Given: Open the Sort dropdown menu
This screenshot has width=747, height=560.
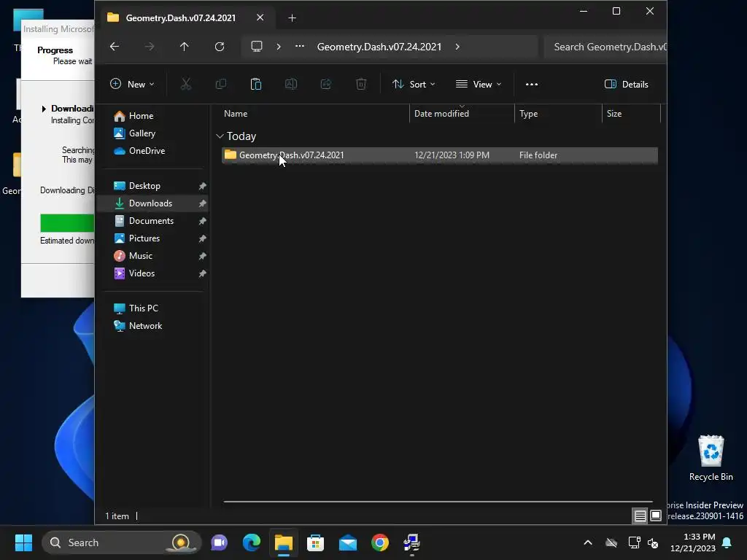Looking at the screenshot, I should [x=414, y=85].
